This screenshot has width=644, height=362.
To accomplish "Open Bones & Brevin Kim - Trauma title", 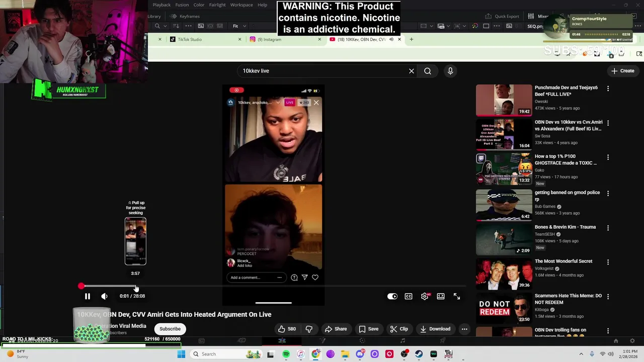I will [x=565, y=227].
